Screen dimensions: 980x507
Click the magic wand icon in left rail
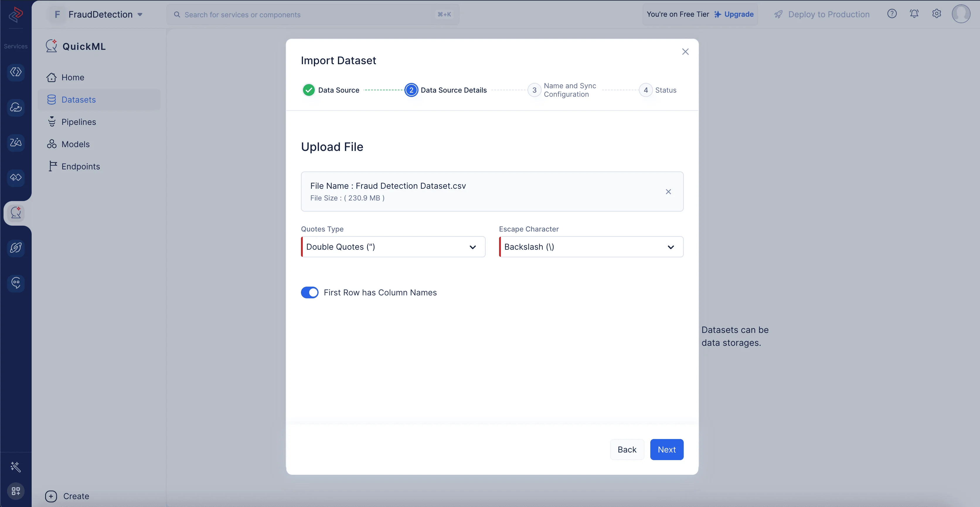(x=16, y=467)
